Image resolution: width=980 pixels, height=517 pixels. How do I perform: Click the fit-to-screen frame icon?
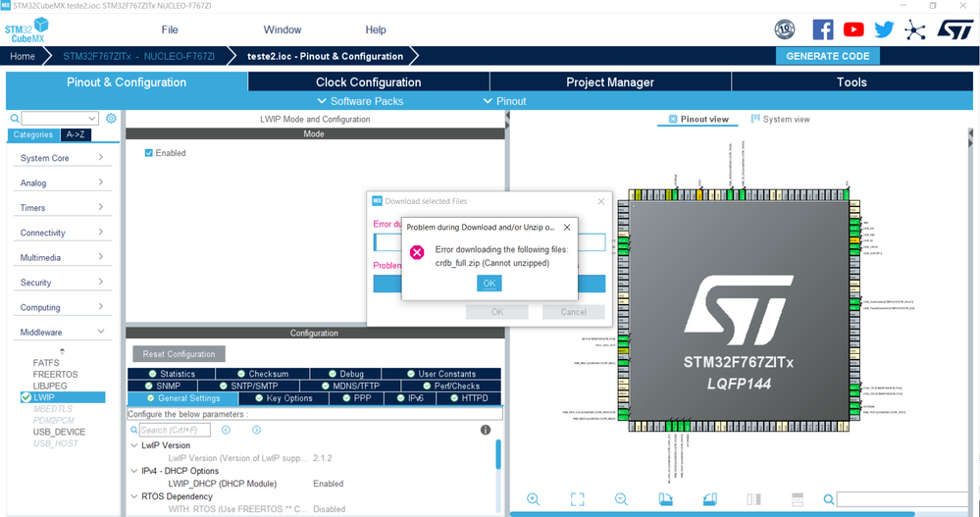(x=578, y=499)
